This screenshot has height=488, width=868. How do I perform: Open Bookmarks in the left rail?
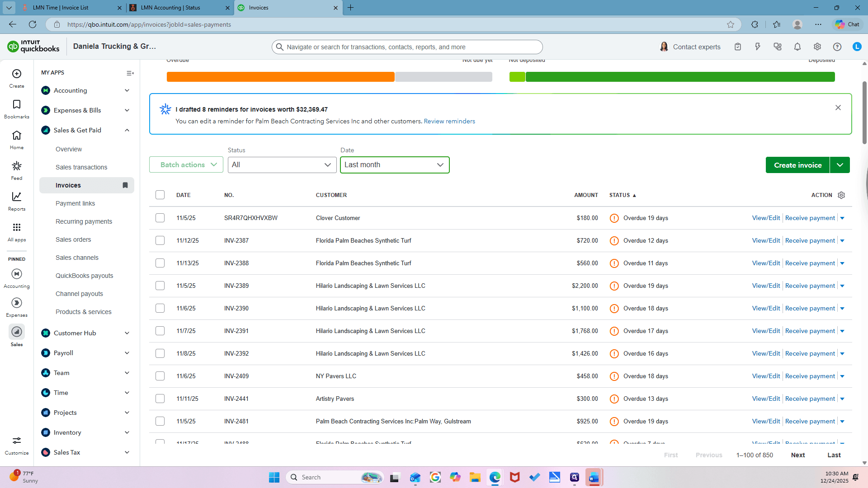(x=17, y=109)
